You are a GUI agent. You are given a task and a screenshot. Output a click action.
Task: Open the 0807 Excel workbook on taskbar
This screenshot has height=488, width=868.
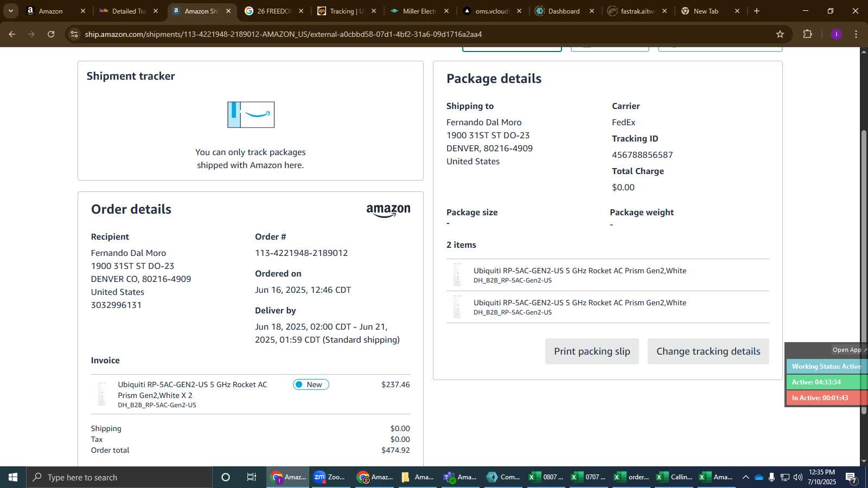pos(546,477)
